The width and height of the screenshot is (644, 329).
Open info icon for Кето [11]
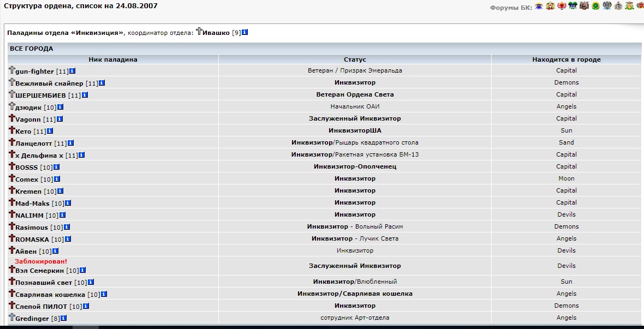50,131
